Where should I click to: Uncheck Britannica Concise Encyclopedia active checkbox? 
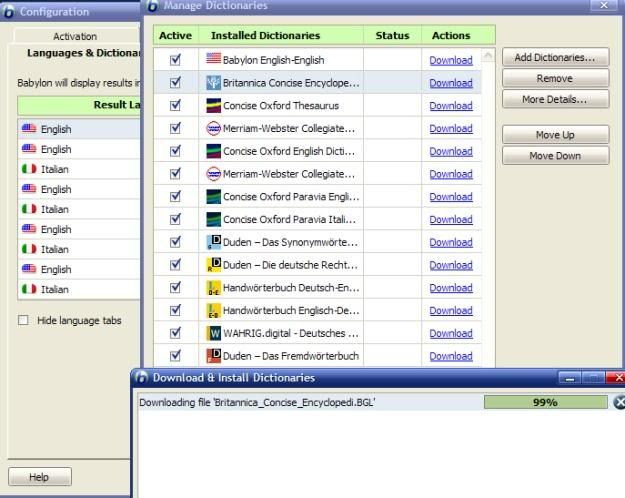coord(175,83)
